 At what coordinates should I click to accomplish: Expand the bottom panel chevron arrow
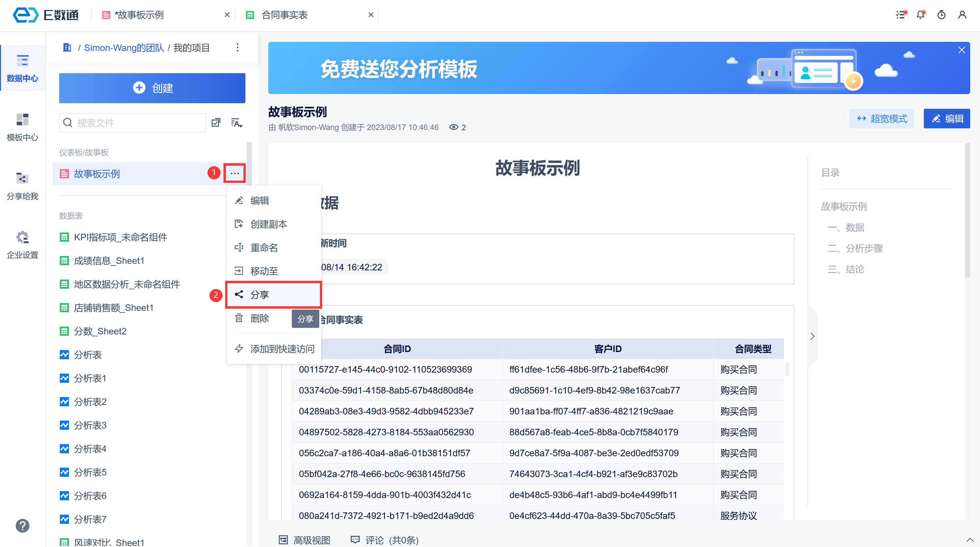(x=970, y=540)
